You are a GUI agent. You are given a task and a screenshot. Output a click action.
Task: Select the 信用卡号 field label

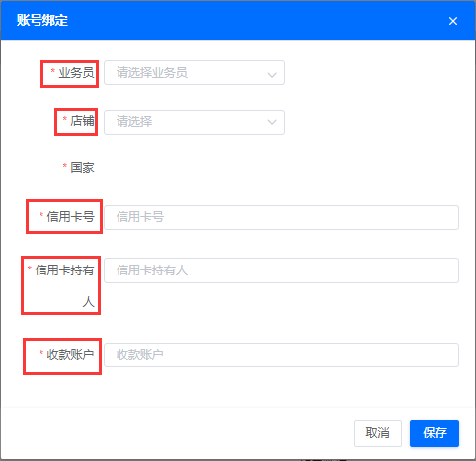(x=70, y=217)
